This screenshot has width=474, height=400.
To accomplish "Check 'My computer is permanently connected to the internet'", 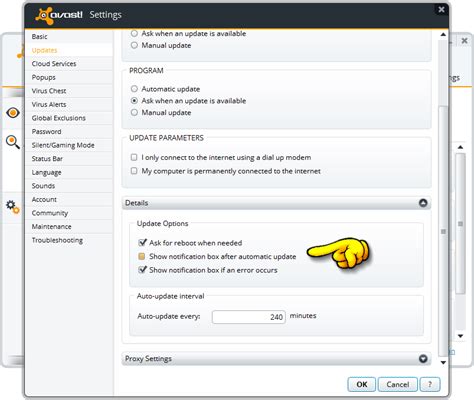I will [x=134, y=171].
